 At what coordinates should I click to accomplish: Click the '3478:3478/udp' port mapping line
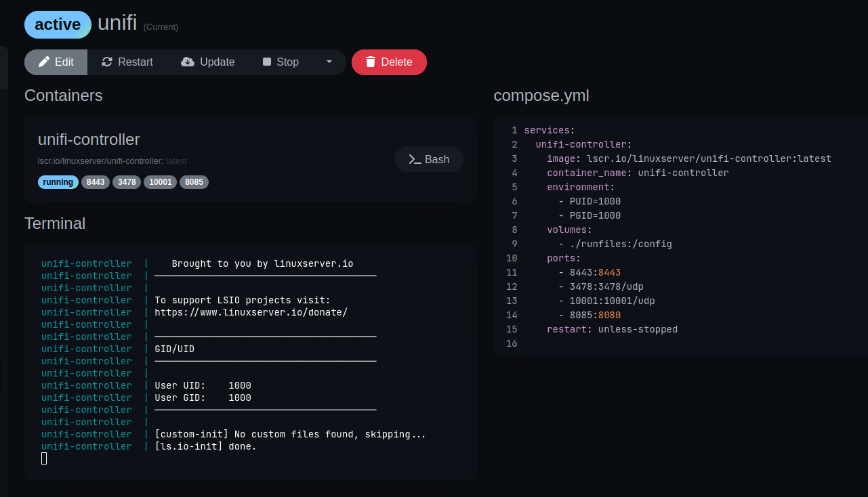(601, 286)
